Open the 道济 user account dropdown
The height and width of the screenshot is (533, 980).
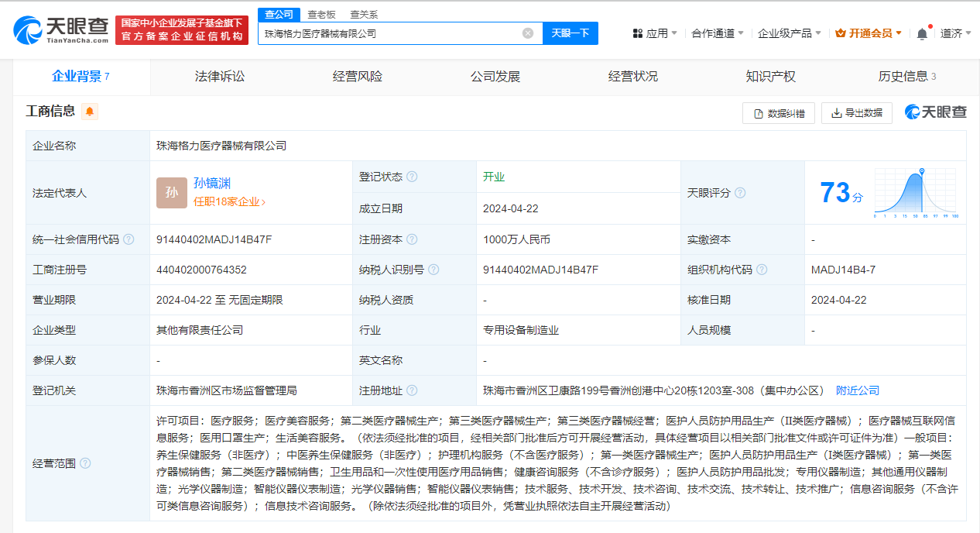[x=956, y=33]
